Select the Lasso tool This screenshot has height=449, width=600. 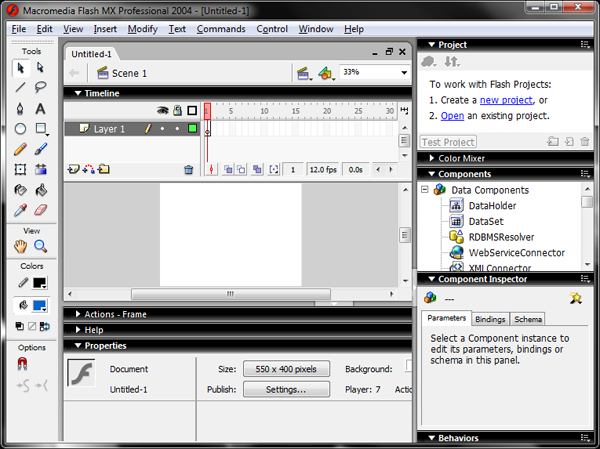(41, 87)
